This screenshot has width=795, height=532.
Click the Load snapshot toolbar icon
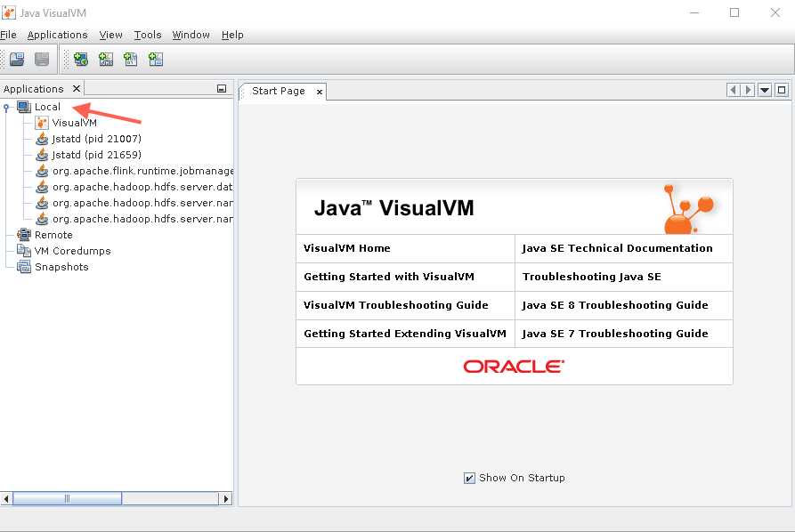[17, 60]
